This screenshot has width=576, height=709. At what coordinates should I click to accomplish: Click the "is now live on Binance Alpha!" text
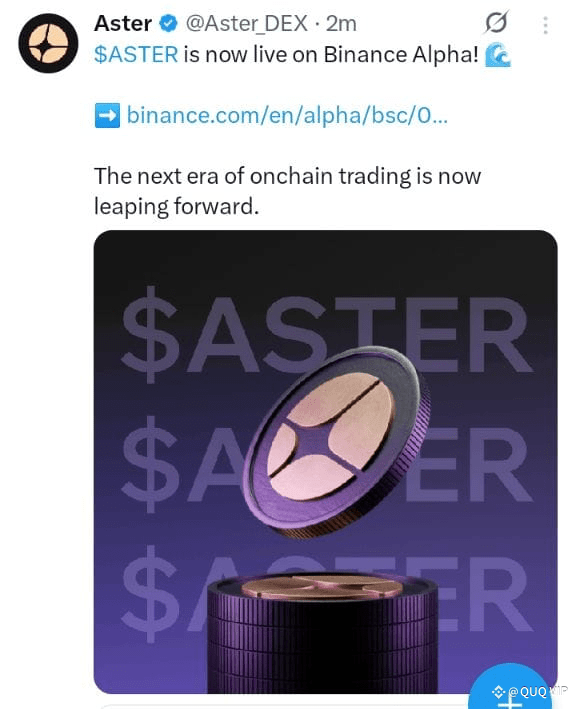331,55
